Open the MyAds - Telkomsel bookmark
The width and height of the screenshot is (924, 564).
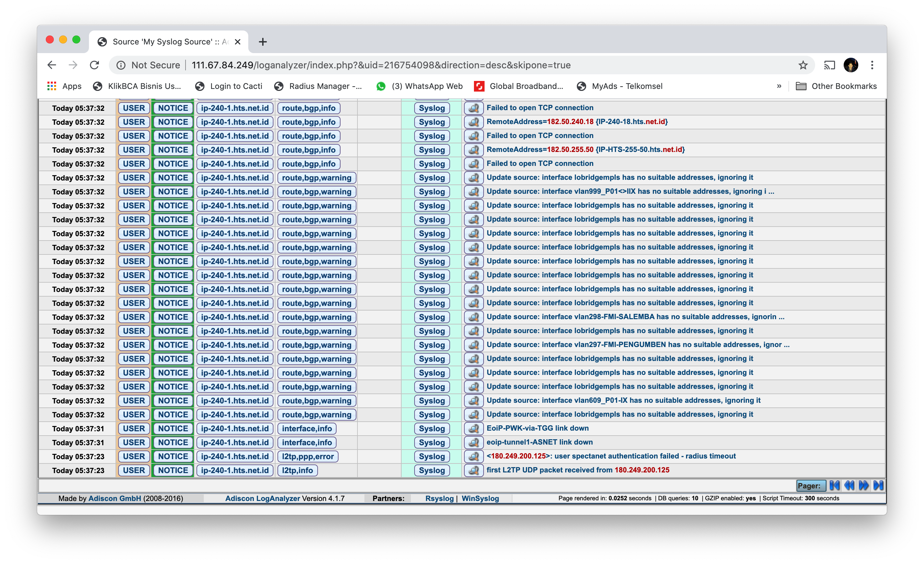click(x=620, y=86)
